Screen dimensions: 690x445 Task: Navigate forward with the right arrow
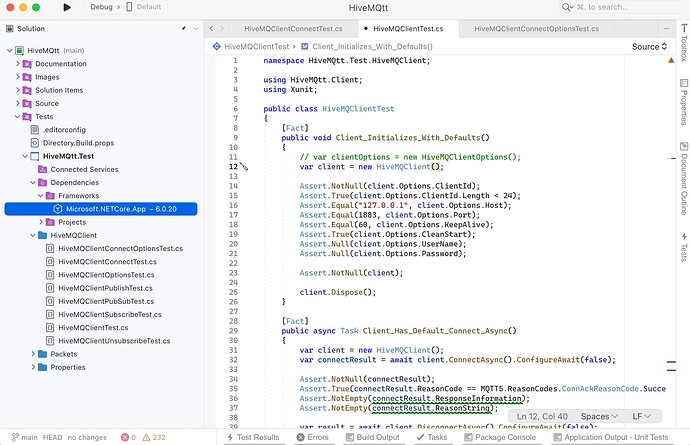pyautogui.click(x=222, y=29)
